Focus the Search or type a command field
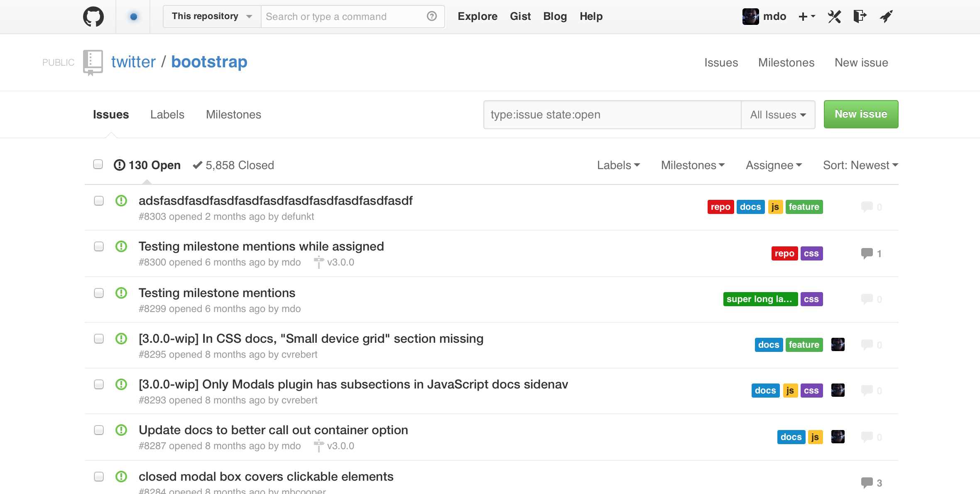 click(353, 17)
